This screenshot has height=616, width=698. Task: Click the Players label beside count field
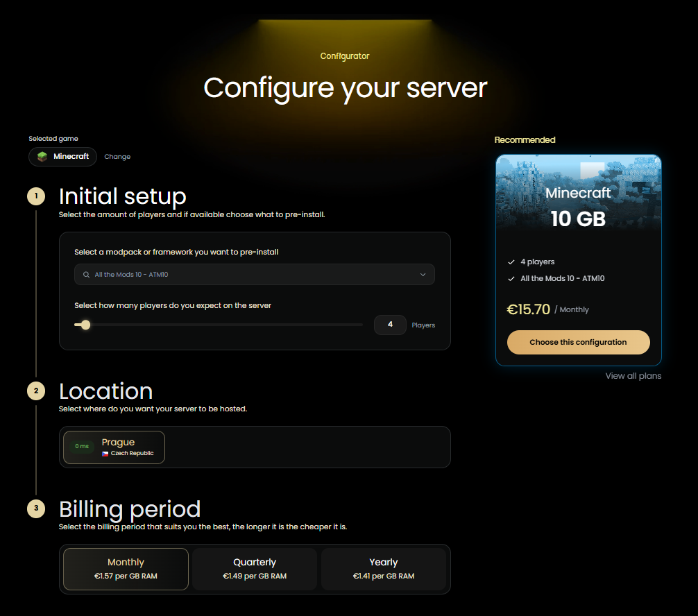pyautogui.click(x=423, y=325)
